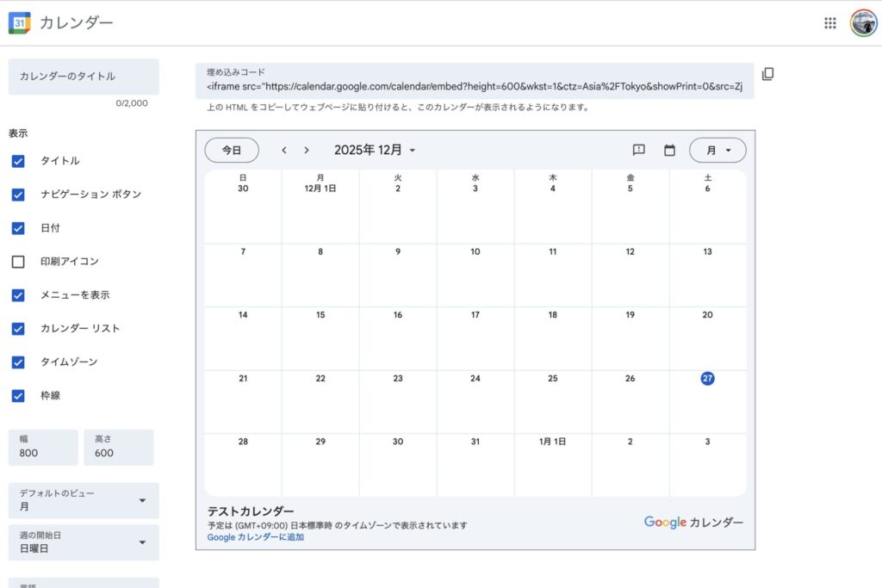This screenshot has height=588, width=882.
Task: Uncheck the 枠線 checkbox
Action: (x=18, y=396)
